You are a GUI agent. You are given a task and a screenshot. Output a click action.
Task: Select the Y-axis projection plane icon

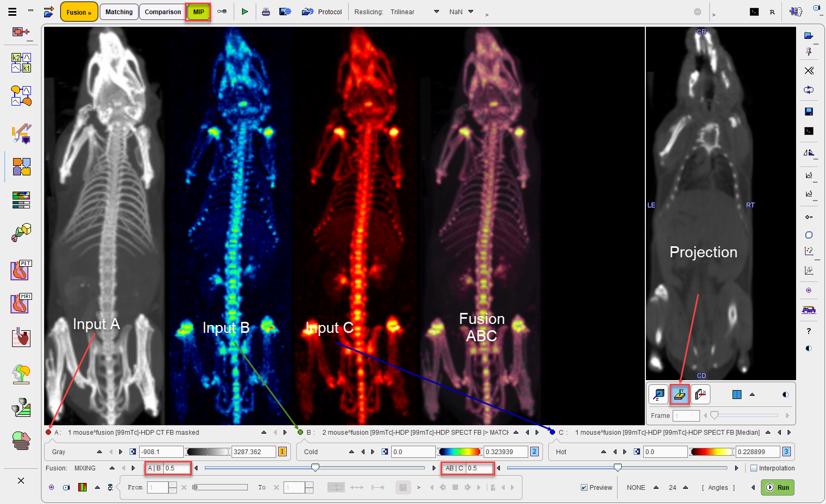coord(679,394)
